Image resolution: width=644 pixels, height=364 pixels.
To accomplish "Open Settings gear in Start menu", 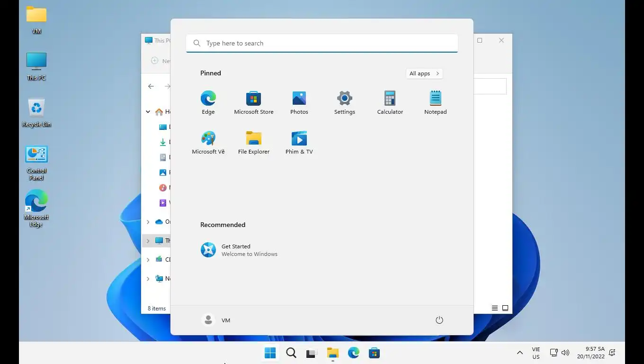I will tap(345, 102).
